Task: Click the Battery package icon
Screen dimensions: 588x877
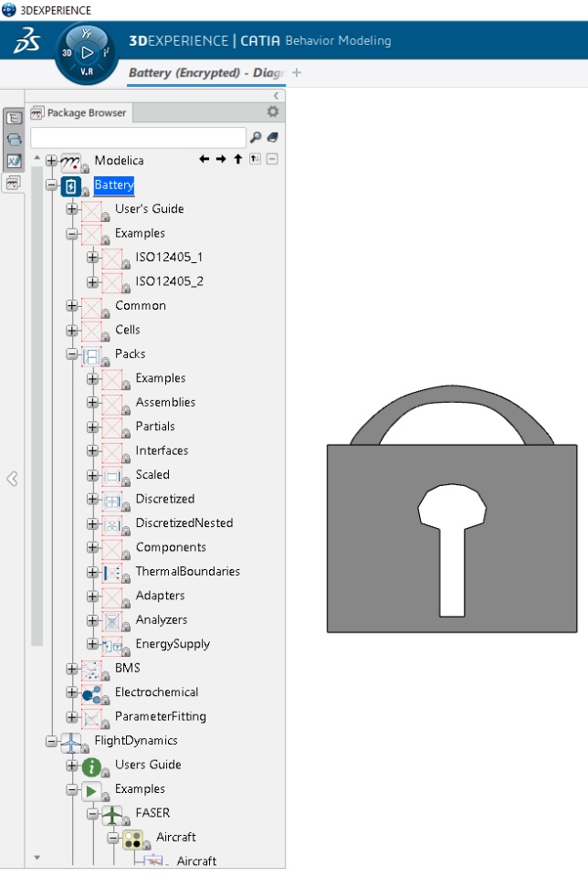Action: 71,185
